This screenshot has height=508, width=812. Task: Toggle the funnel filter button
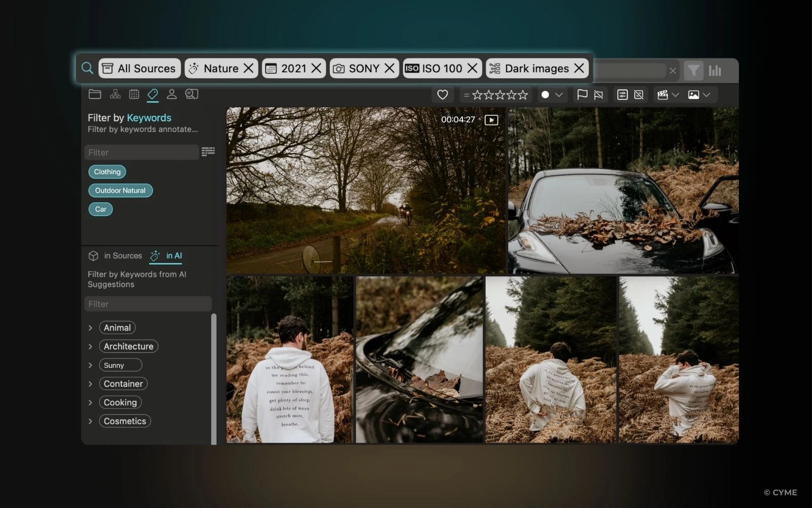(693, 71)
